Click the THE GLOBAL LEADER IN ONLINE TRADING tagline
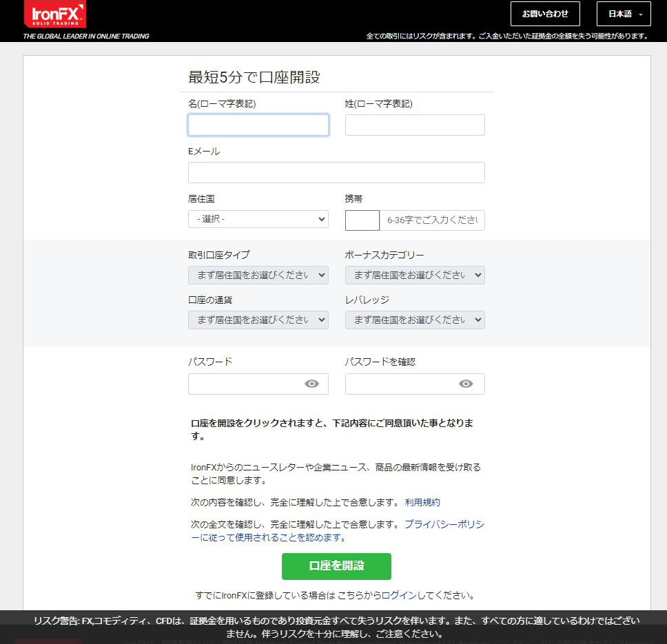The width and height of the screenshot is (667, 644). click(x=86, y=36)
